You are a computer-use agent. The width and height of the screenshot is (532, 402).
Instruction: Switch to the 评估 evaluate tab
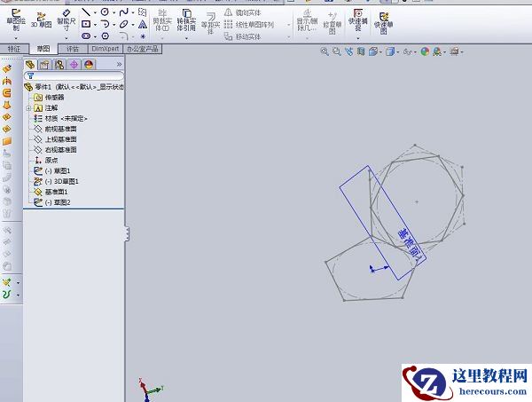(x=72, y=48)
